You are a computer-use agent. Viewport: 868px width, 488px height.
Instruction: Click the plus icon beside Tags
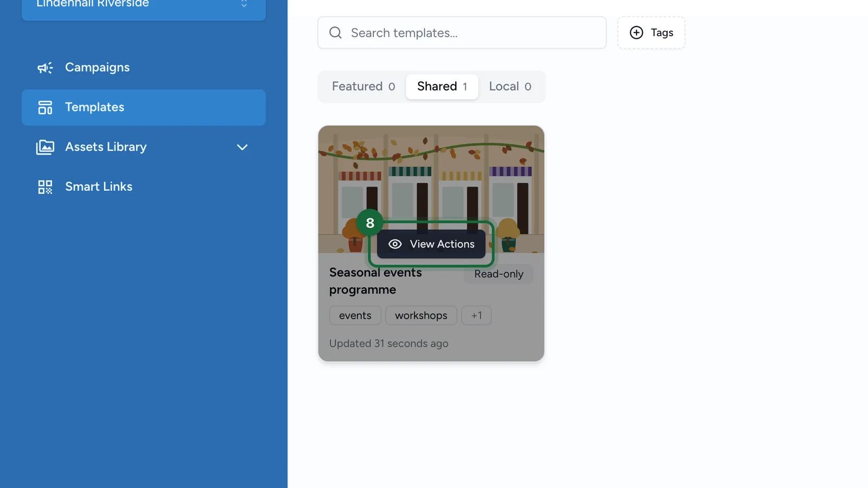click(636, 33)
